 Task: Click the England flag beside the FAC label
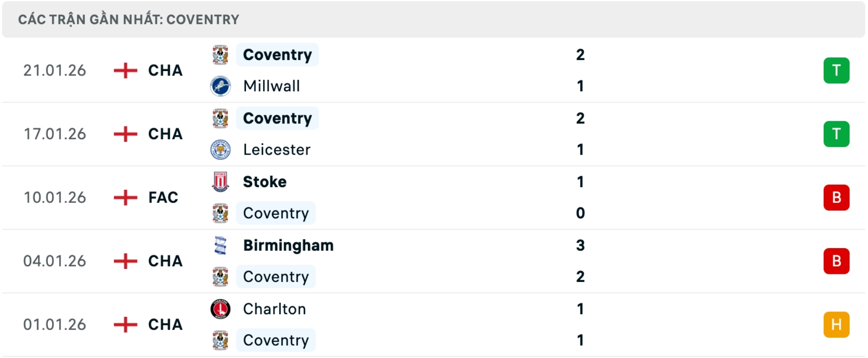click(125, 198)
